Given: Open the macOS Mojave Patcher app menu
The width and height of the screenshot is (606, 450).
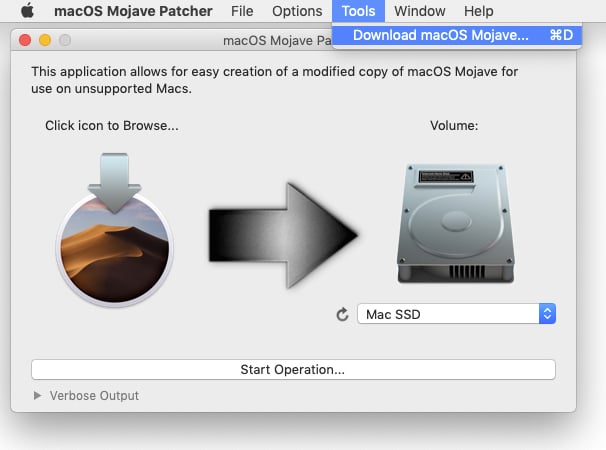Looking at the screenshot, I should (133, 11).
